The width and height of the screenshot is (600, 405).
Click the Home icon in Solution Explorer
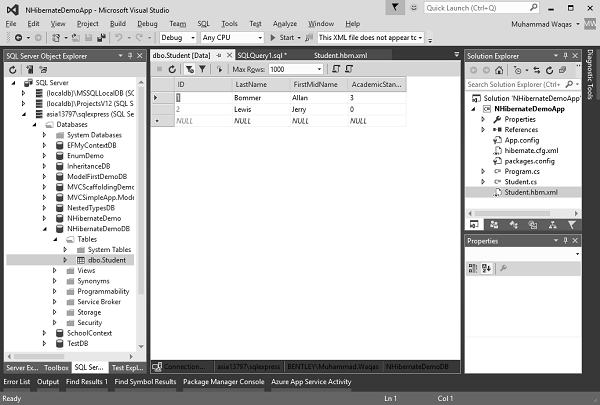(499, 70)
